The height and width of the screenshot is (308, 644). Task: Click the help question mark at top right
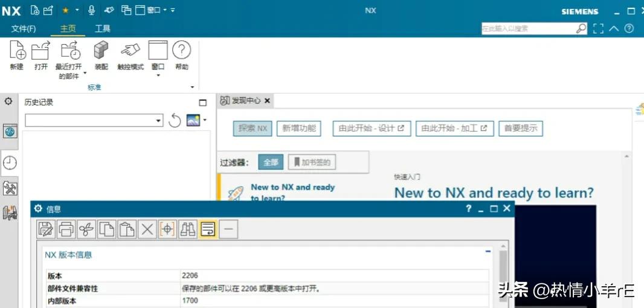(629, 28)
